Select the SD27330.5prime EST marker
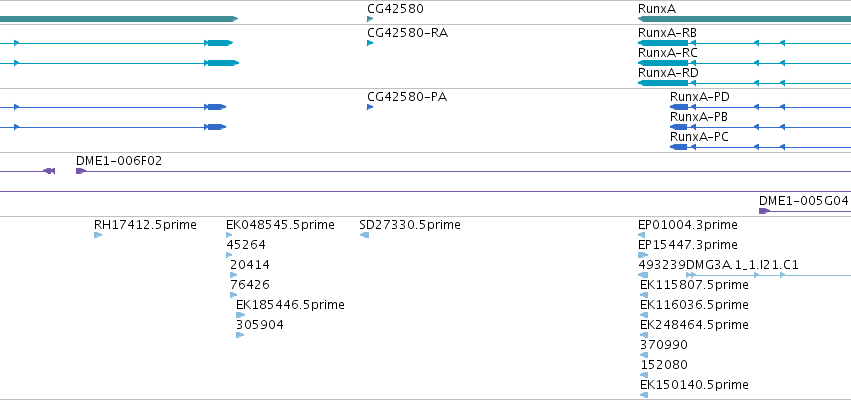This screenshot has width=851, height=400. [x=364, y=235]
